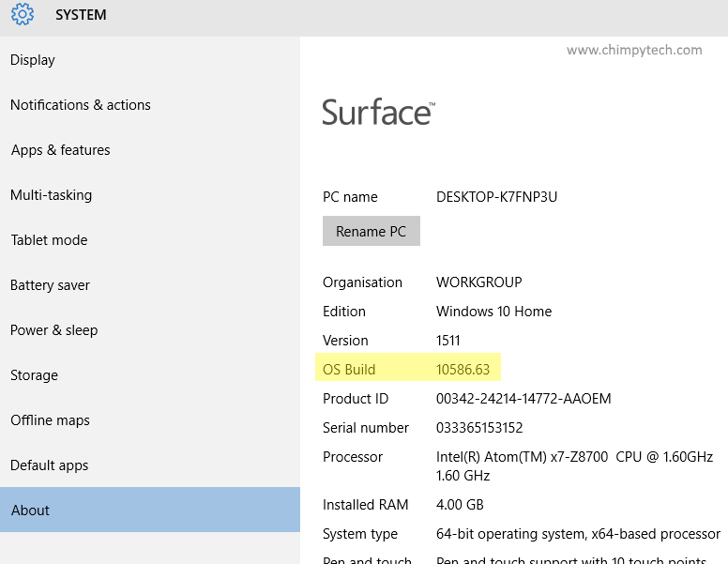728x564 pixels.
Task: Click the OS Build label
Action: [x=349, y=370]
